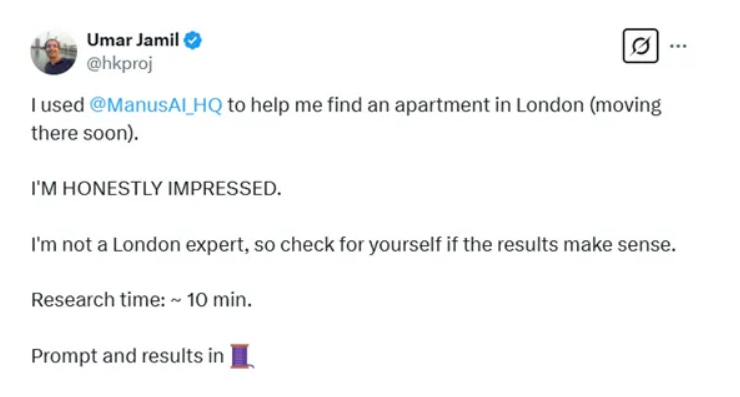
Task: Click the Prompt and results in text
Action: tap(127, 356)
